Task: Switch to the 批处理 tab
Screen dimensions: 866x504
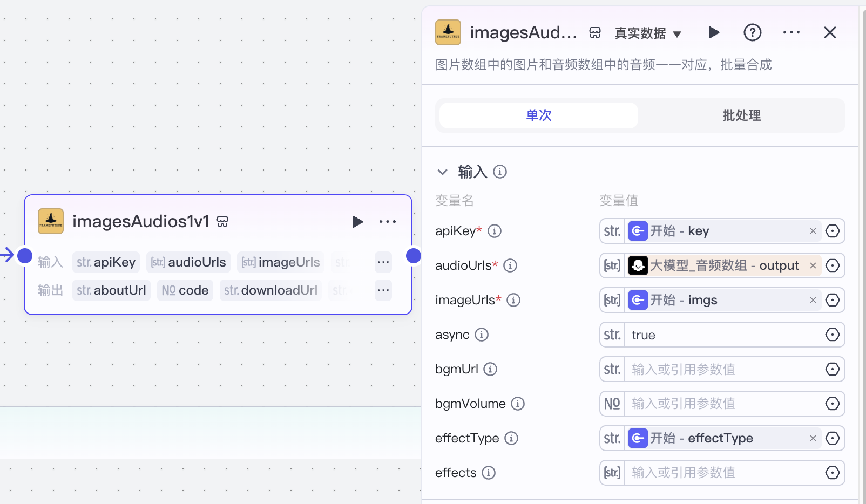Action: click(x=741, y=115)
